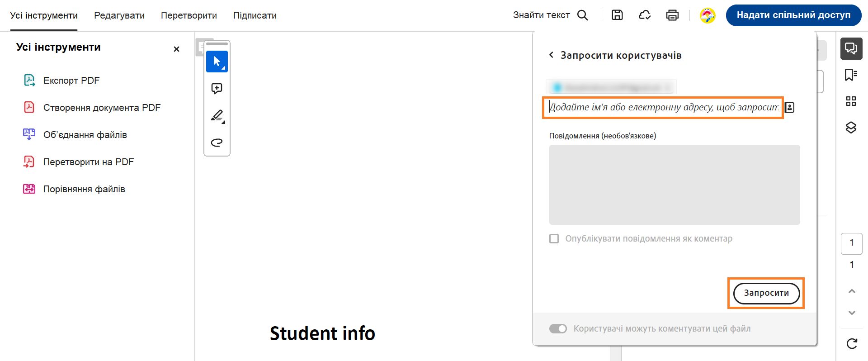Open the bookmarks panel icon
This screenshot has height=361, width=868.
pos(851,75)
